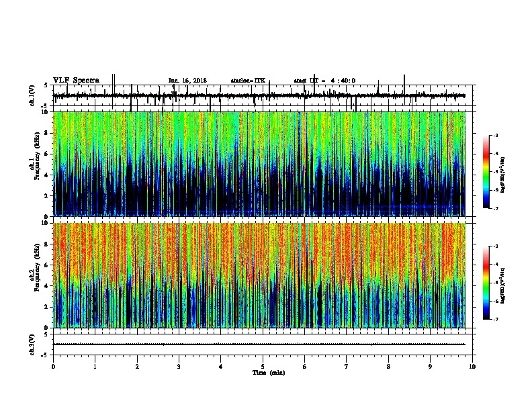Click the ch.1 color bar "log(PSD)" label

(502, 175)
